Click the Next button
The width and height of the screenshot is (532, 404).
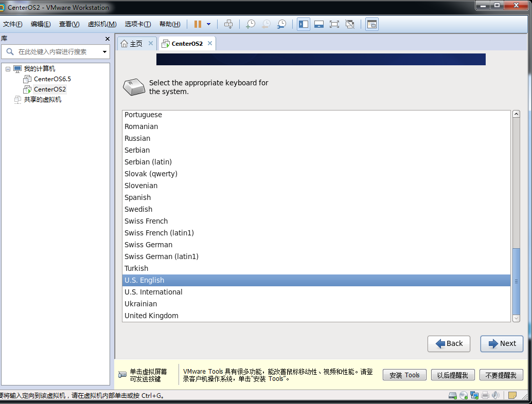pos(502,344)
